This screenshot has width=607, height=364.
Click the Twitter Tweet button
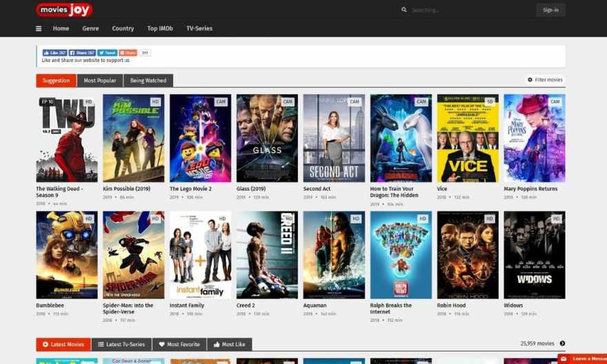tap(107, 53)
